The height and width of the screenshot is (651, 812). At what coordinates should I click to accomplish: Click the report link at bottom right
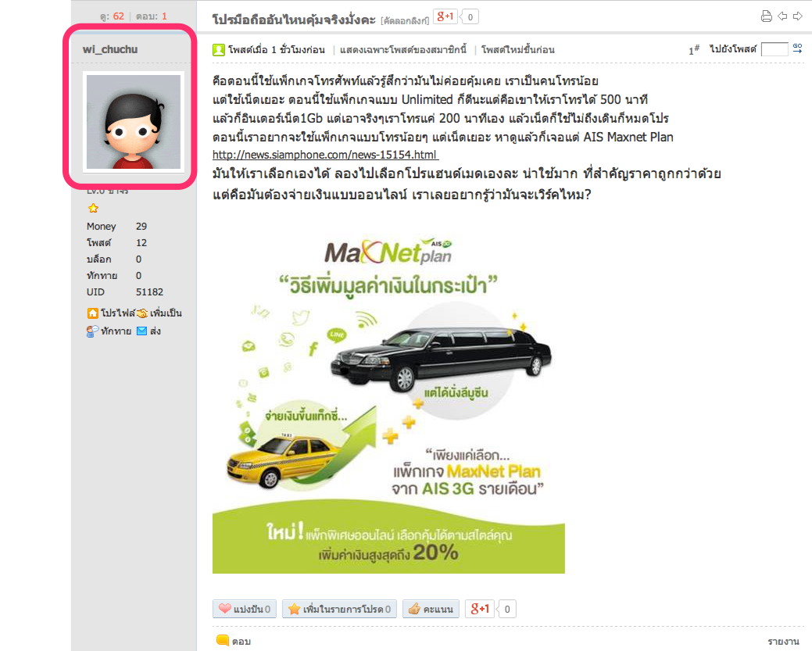pos(784,642)
